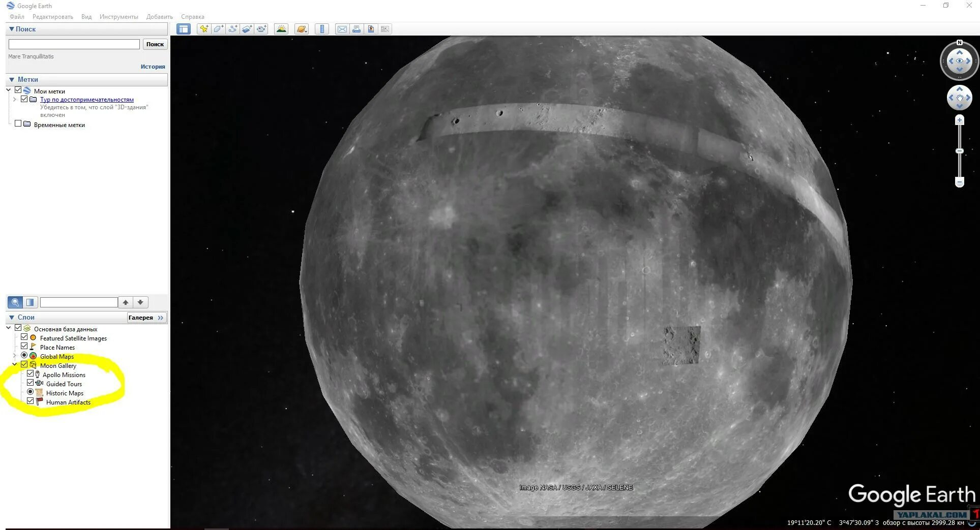Move selected place down with arrow
The height and width of the screenshot is (530, 980).
(140, 302)
